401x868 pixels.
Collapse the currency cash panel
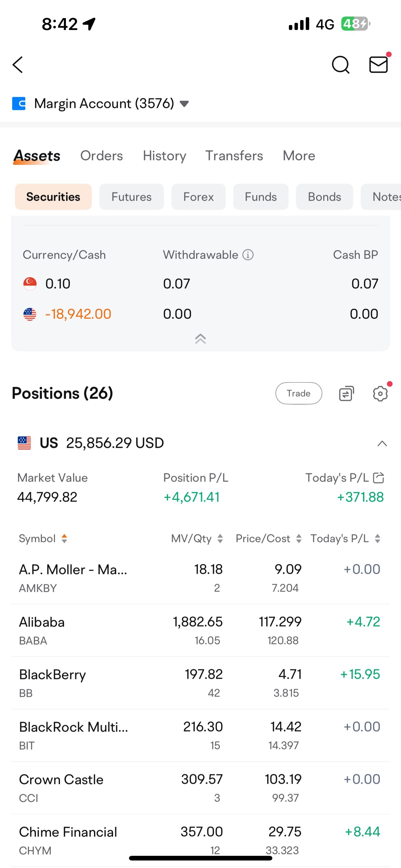[200, 339]
